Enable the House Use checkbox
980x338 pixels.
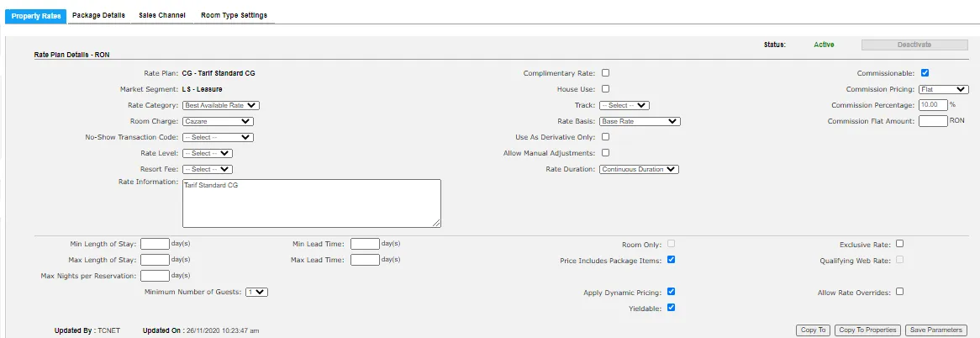tap(605, 89)
